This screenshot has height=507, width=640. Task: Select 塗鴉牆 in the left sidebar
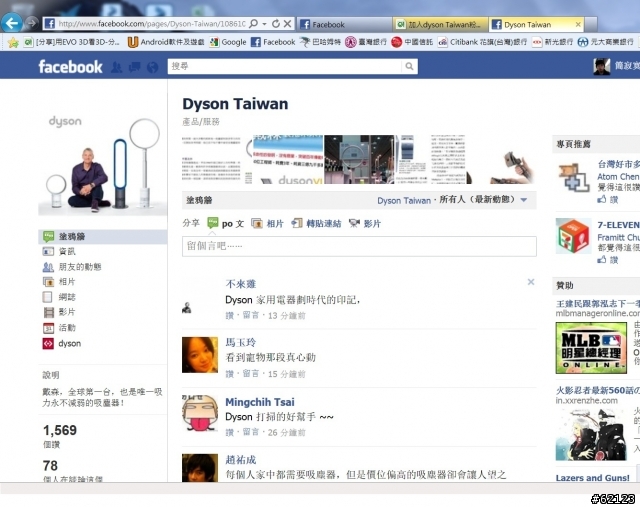103,237
